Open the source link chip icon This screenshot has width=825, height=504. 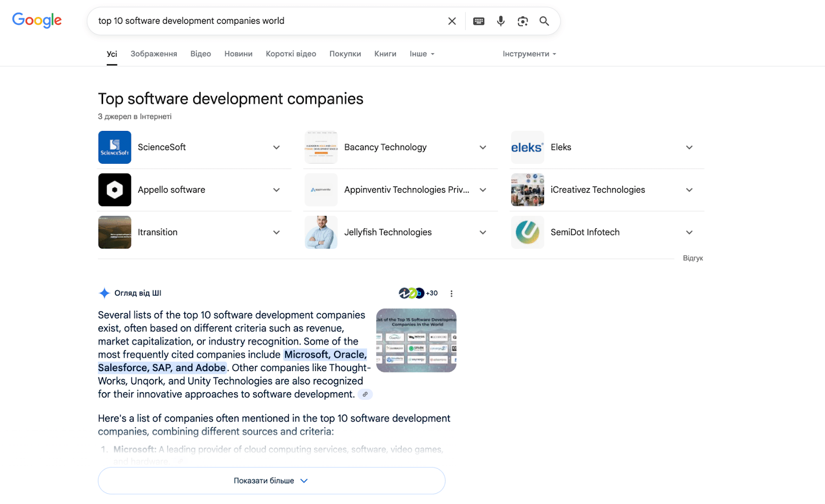coord(365,394)
